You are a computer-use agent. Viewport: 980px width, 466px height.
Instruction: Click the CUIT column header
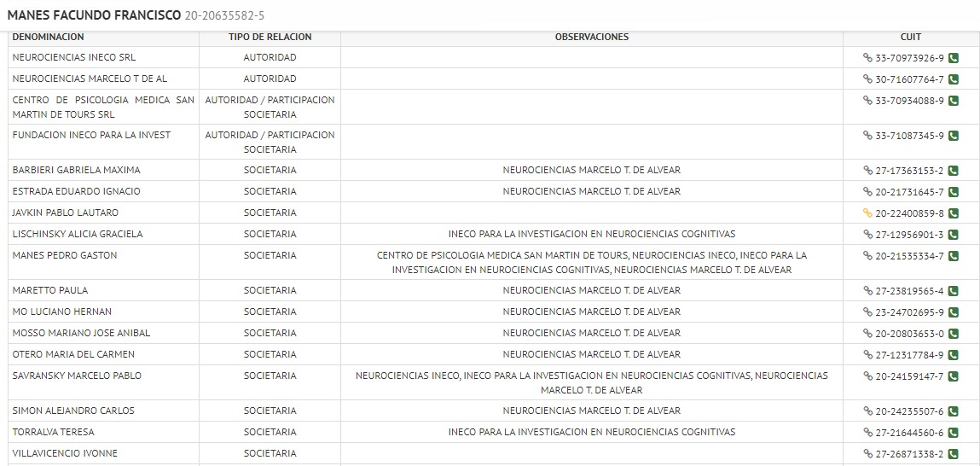click(911, 37)
